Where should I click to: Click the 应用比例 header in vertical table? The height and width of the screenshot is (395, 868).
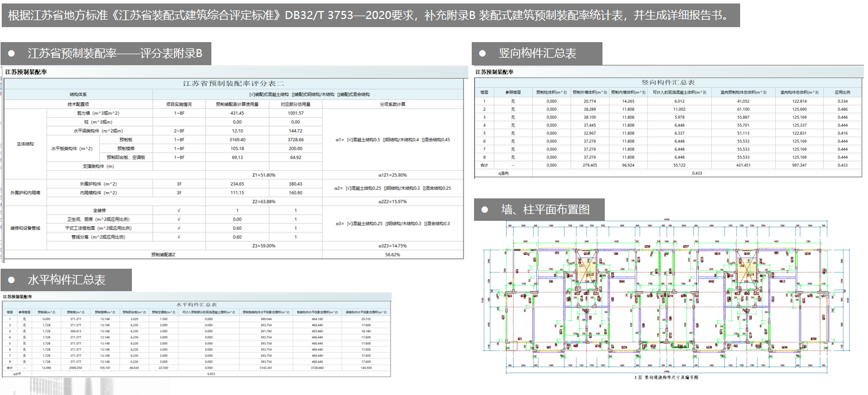843,92
